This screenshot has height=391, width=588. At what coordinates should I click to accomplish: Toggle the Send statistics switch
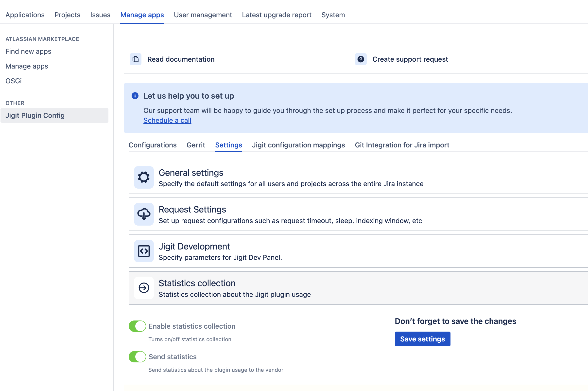coord(137,356)
